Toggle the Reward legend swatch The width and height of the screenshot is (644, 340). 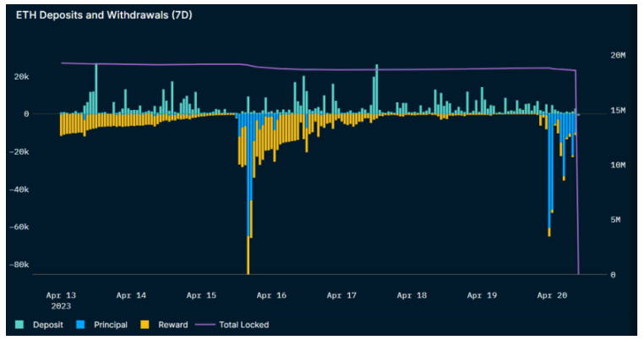(x=145, y=325)
